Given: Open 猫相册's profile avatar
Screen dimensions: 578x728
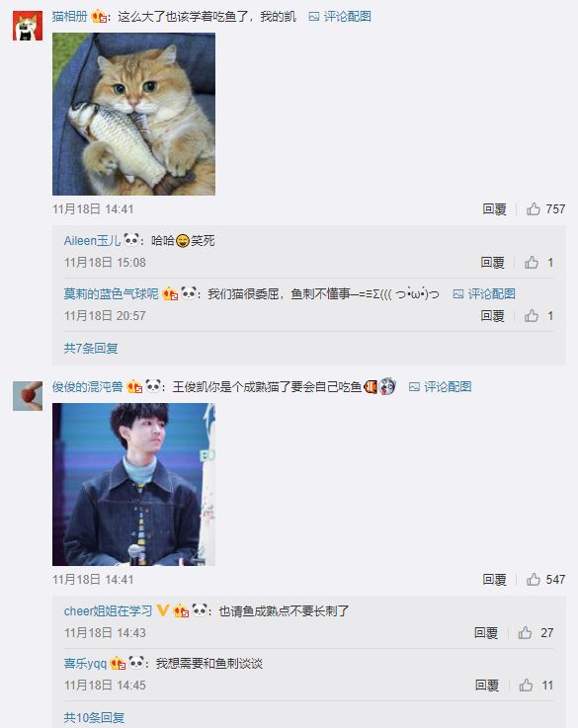Looking at the screenshot, I should (28, 26).
